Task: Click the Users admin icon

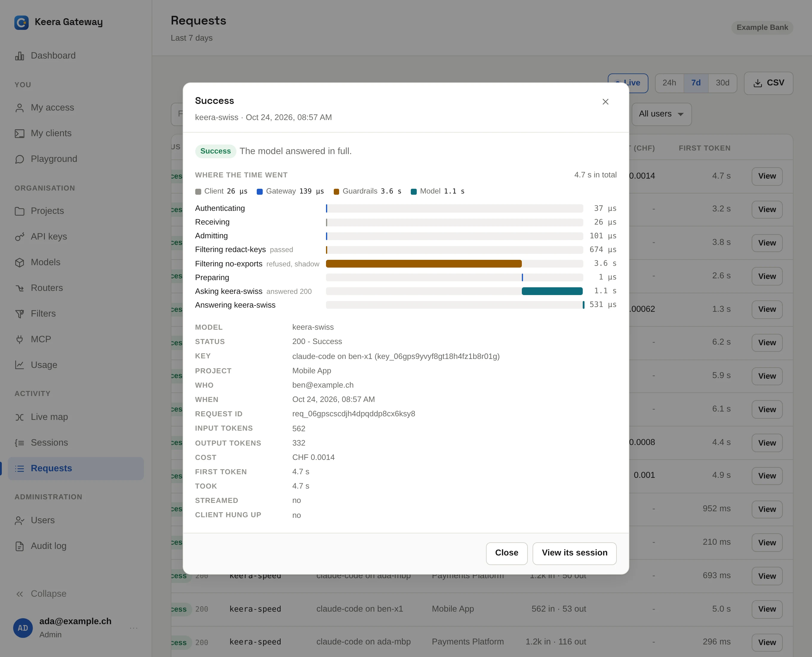Action: 20,521
